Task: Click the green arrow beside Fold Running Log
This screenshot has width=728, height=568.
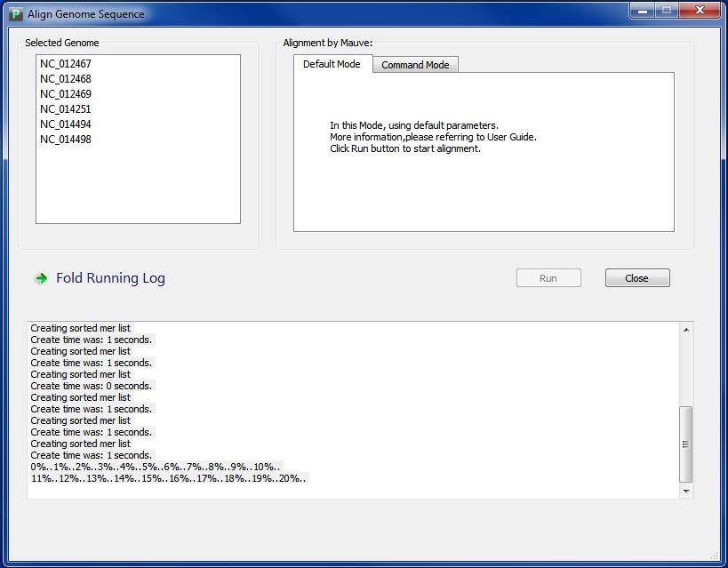Action: coord(41,278)
